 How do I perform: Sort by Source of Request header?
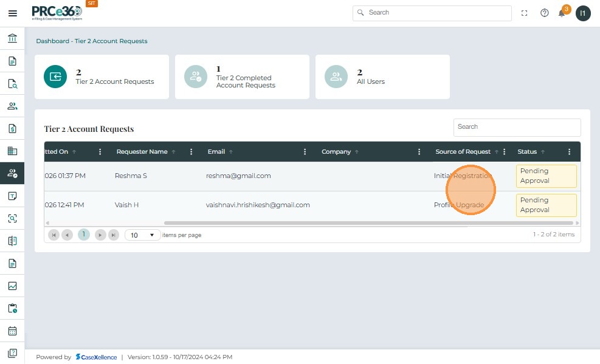tap(463, 152)
